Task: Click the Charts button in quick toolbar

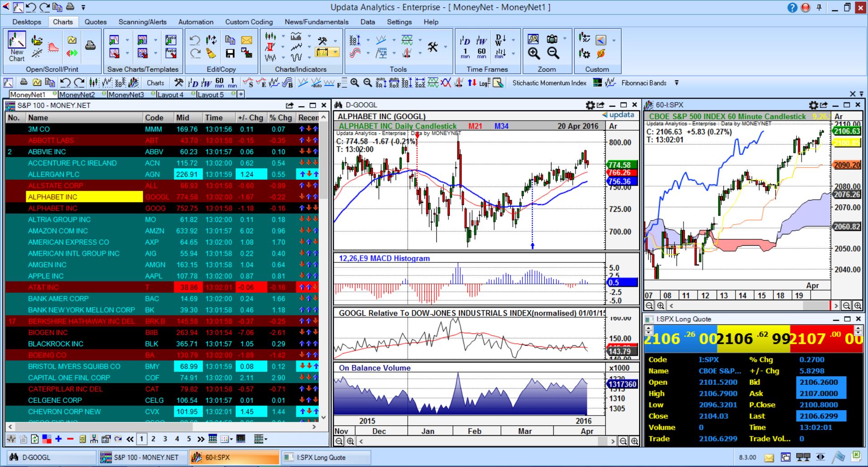Action: (155, 83)
